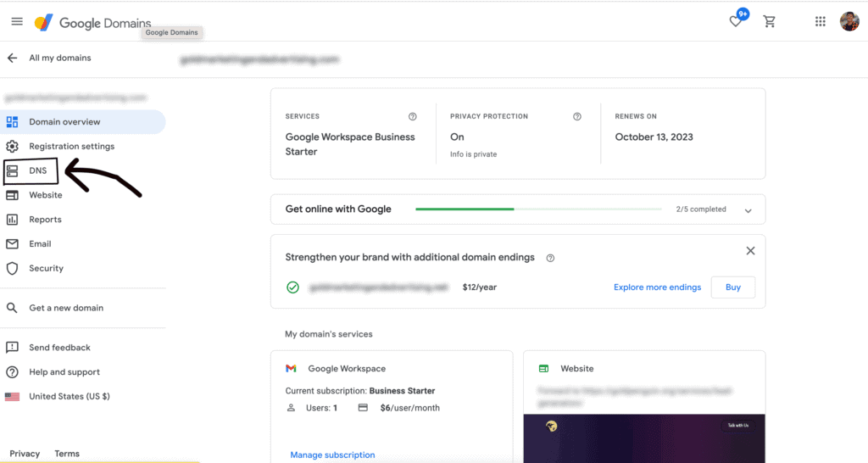This screenshot has width=868, height=463.
Task: Open the Google apps grid
Action: pyautogui.click(x=820, y=21)
